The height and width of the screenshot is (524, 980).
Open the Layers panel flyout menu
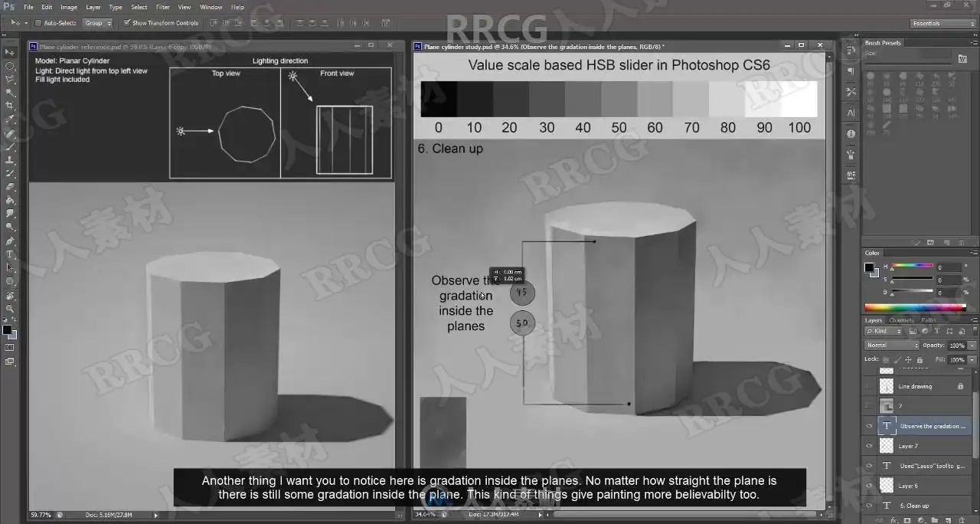[x=973, y=320]
